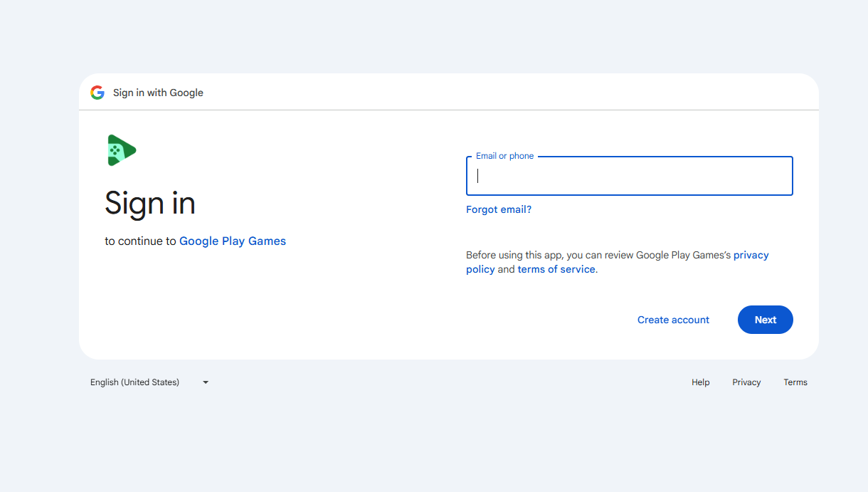Screen dimensions: 868x492
Task: Select the English (United States) language option
Action: click(x=134, y=382)
